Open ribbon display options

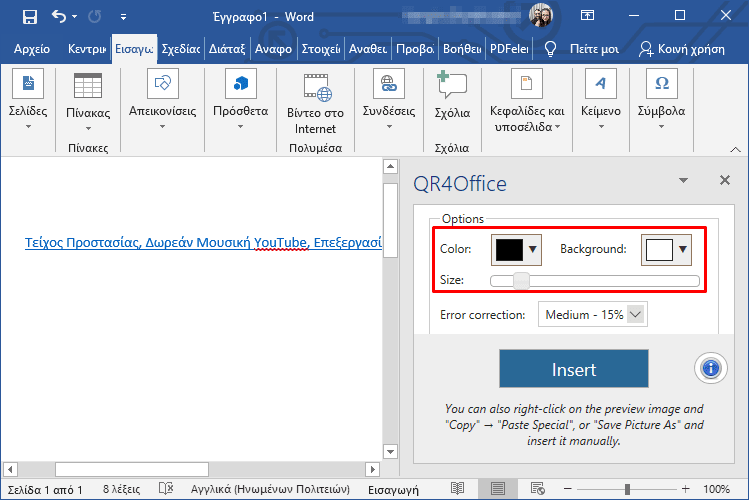click(587, 16)
